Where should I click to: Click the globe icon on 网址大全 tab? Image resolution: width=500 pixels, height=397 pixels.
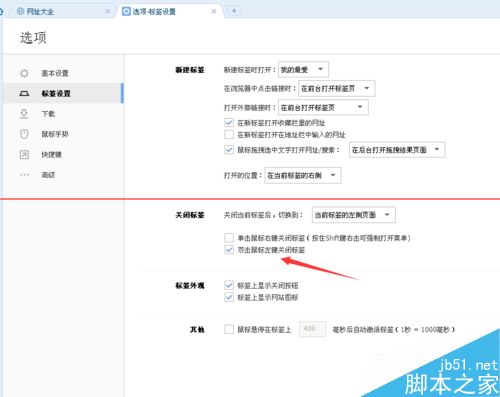20,11
